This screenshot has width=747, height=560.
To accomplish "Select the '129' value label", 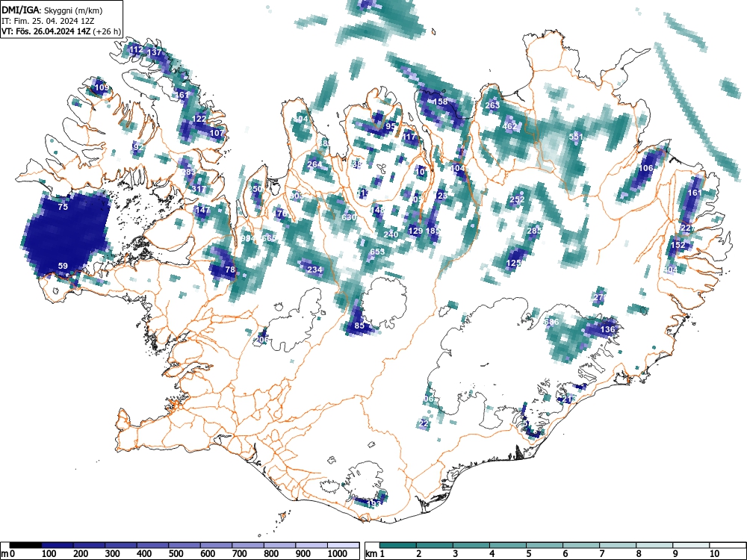I will 415,231.
